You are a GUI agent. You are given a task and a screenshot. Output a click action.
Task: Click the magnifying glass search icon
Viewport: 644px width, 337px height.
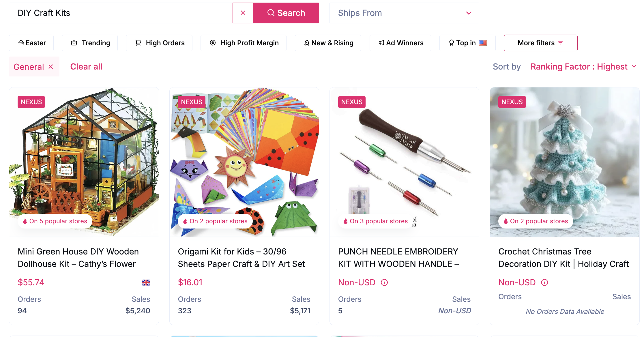271,13
